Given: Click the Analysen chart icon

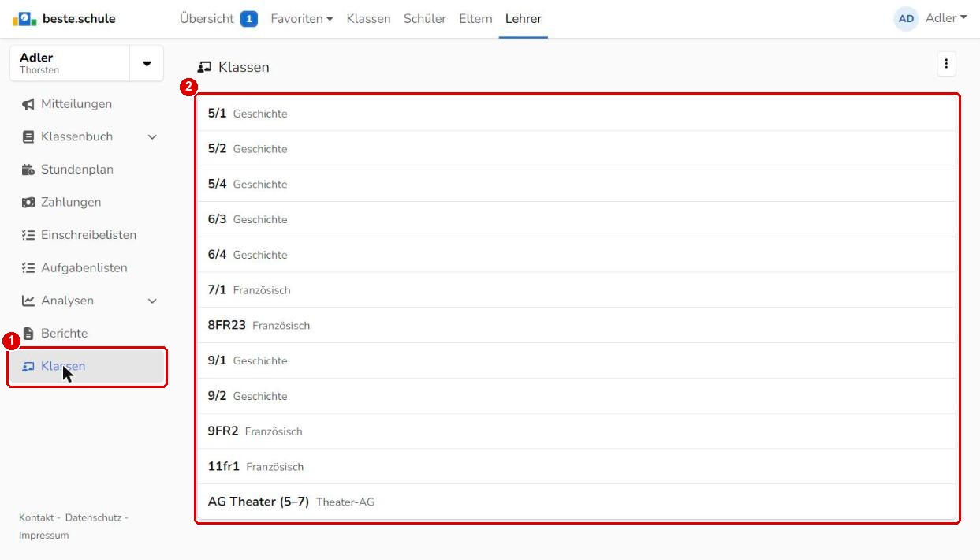Looking at the screenshot, I should (28, 301).
